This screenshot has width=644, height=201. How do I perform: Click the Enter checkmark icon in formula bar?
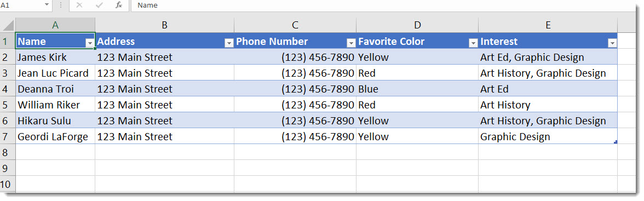tap(99, 5)
